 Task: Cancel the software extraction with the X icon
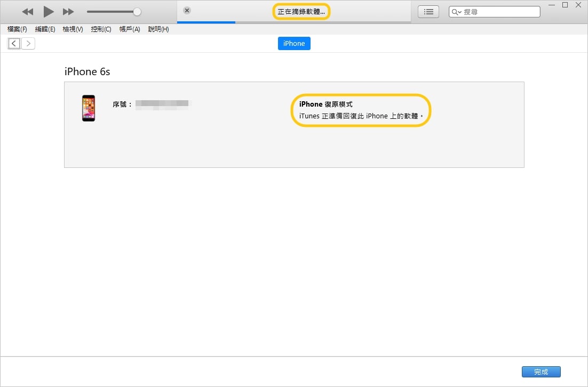187,11
